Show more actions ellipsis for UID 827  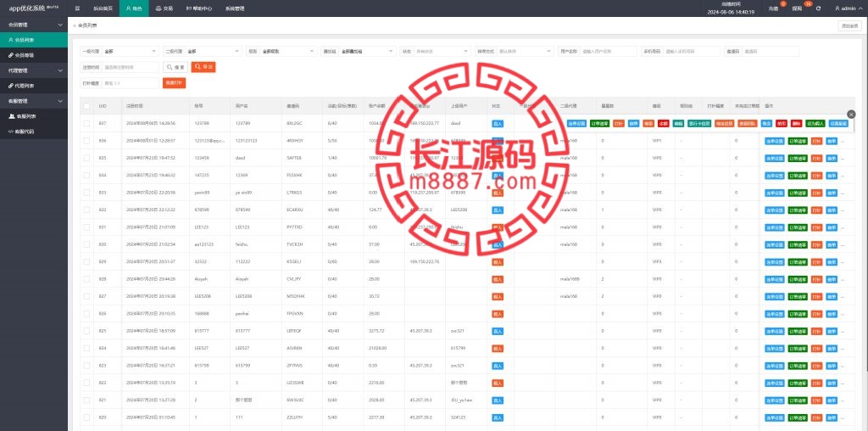click(x=843, y=297)
